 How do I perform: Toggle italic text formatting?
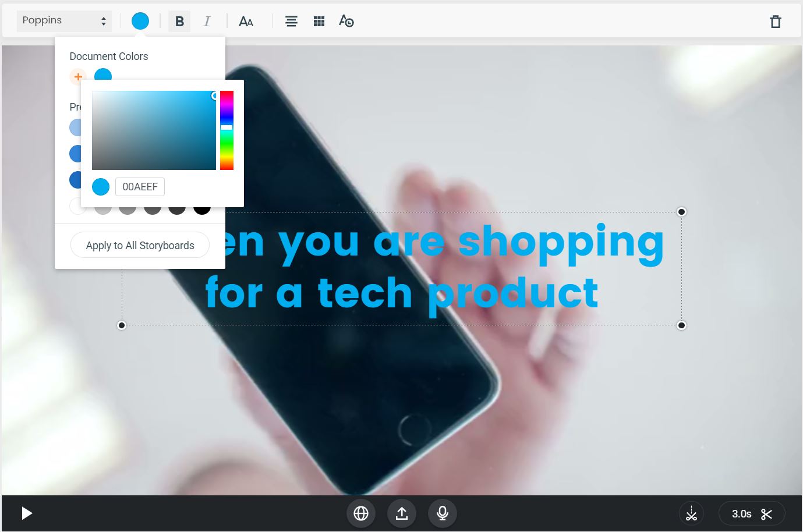207,22
